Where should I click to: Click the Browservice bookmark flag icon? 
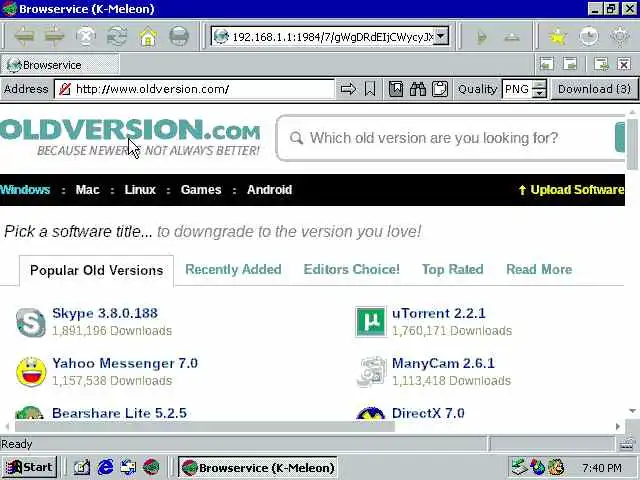[x=370, y=89]
